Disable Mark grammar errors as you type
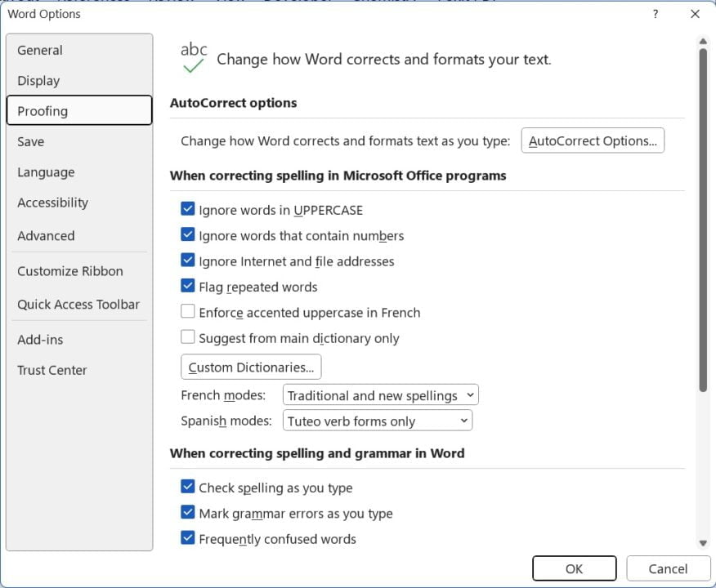This screenshot has width=716, height=588. [188, 514]
